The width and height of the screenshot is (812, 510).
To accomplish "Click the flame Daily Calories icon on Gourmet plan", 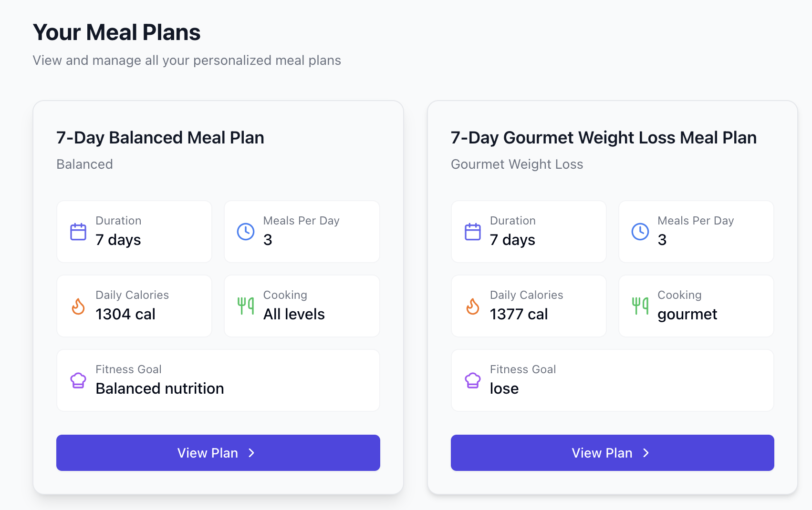I will [473, 306].
